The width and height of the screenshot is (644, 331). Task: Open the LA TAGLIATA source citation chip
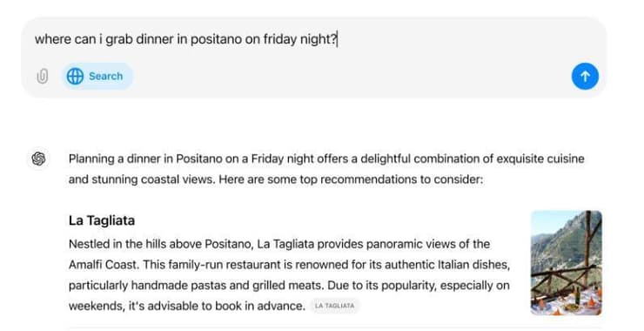334,306
